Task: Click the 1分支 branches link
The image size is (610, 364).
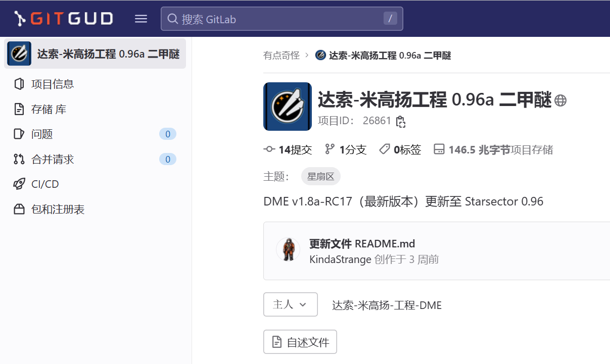Action: pos(352,149)
